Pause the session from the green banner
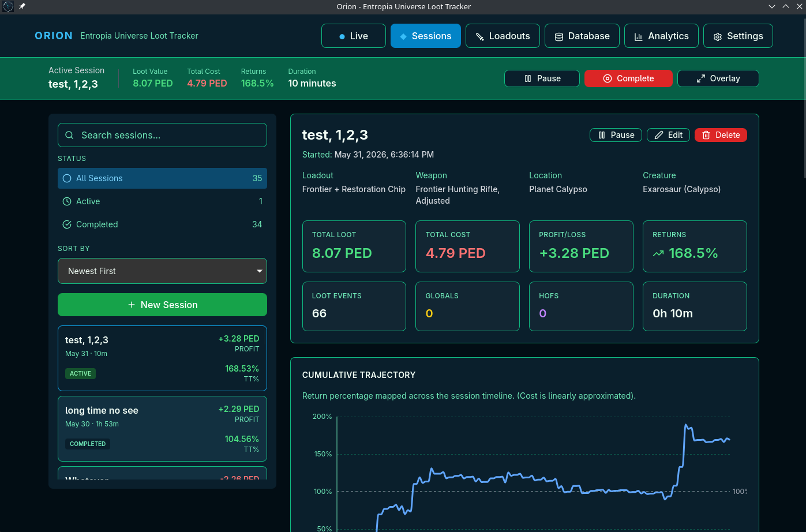 [x=542, y=78]
